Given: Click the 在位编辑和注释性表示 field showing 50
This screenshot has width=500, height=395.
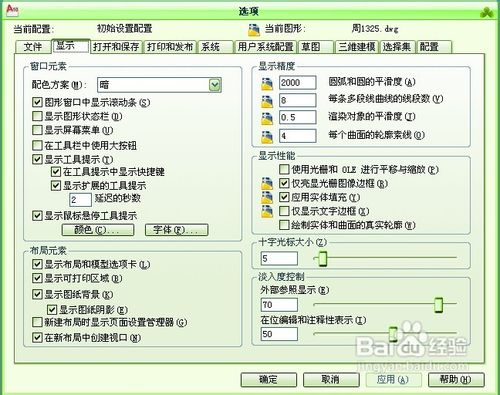Looking at the screenshot, I should point(279,334).
